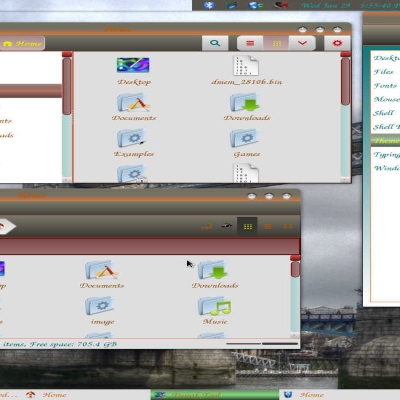Select partially visible file below Games
The width and height of the screenshot is (400, 400).
[x=246, y=173]
